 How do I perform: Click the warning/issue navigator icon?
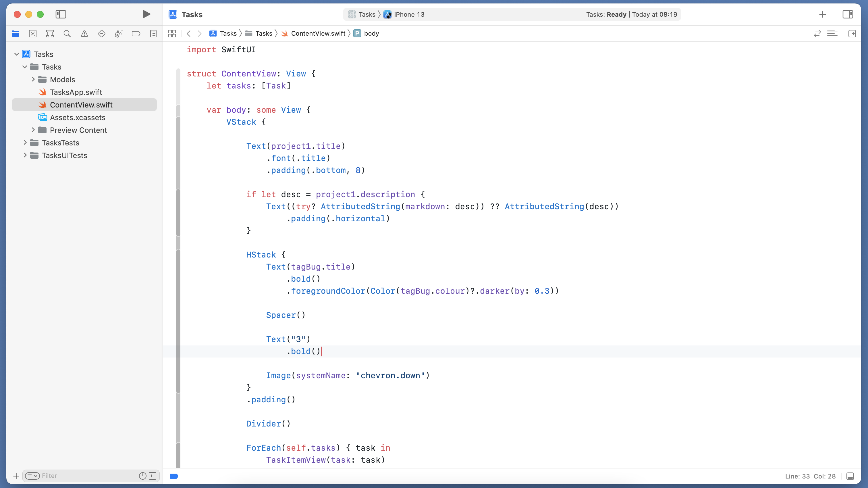tap(84, 33)
